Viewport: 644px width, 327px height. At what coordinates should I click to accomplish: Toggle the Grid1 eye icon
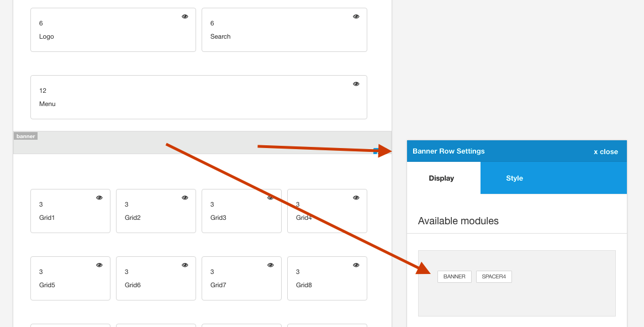tap(99, 198)
